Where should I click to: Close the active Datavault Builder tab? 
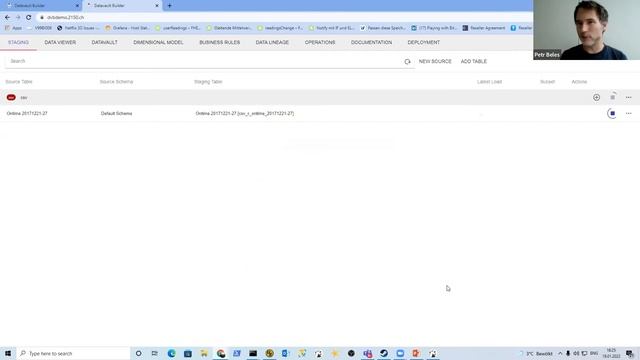point(157,6)
